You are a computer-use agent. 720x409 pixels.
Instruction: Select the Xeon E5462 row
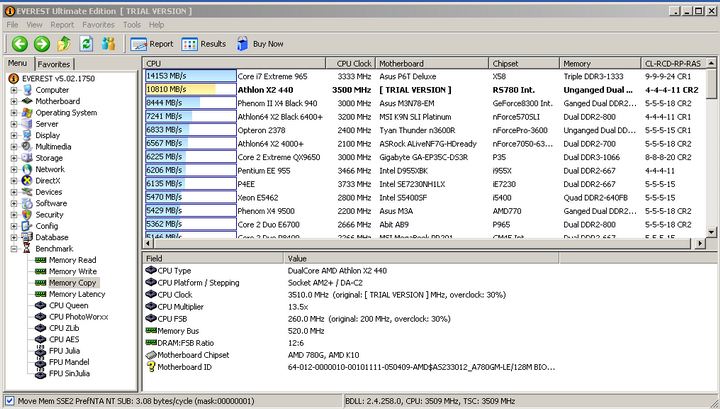[x=425, y=197]
